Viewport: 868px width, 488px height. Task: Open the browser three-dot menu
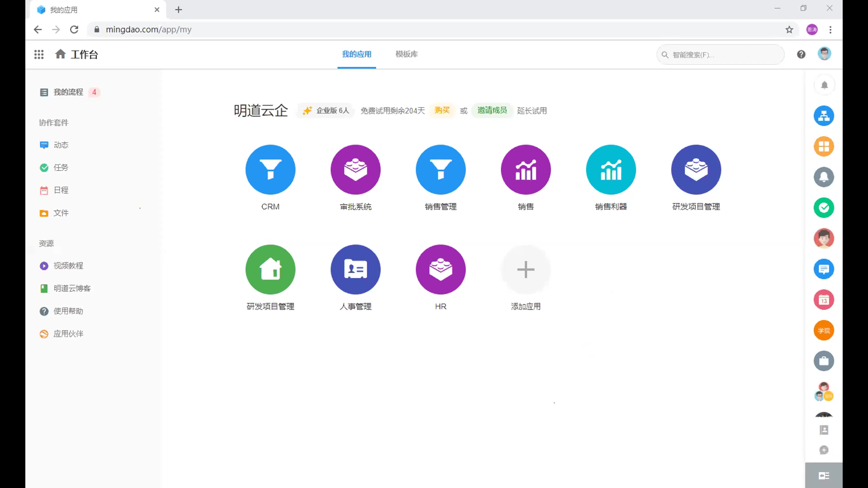(830, 30)
